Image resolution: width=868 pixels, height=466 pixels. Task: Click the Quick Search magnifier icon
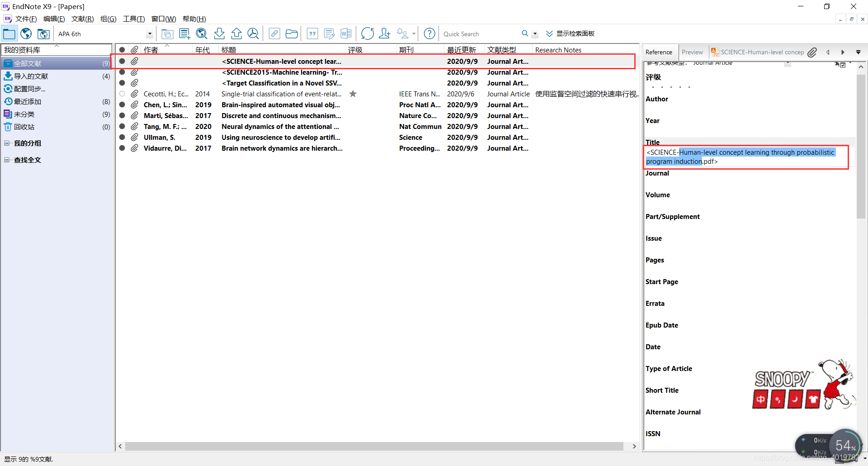(x=525, y=33)
